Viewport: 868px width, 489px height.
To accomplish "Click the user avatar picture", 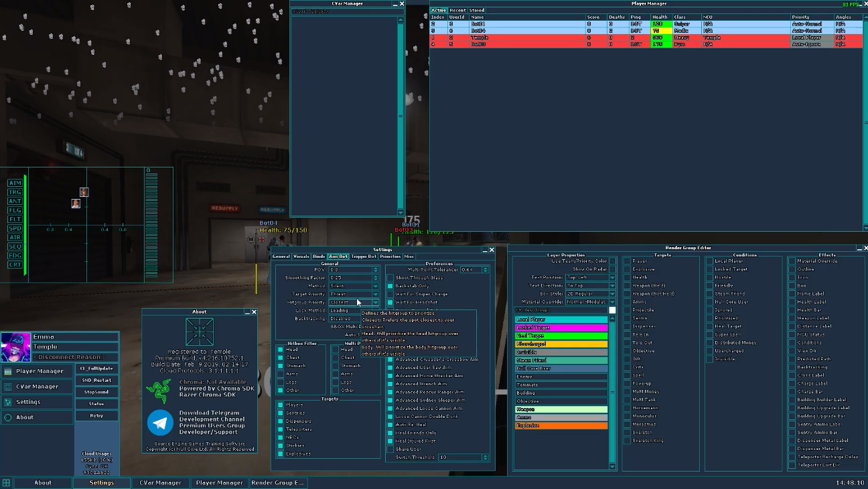I will (15, 347).
